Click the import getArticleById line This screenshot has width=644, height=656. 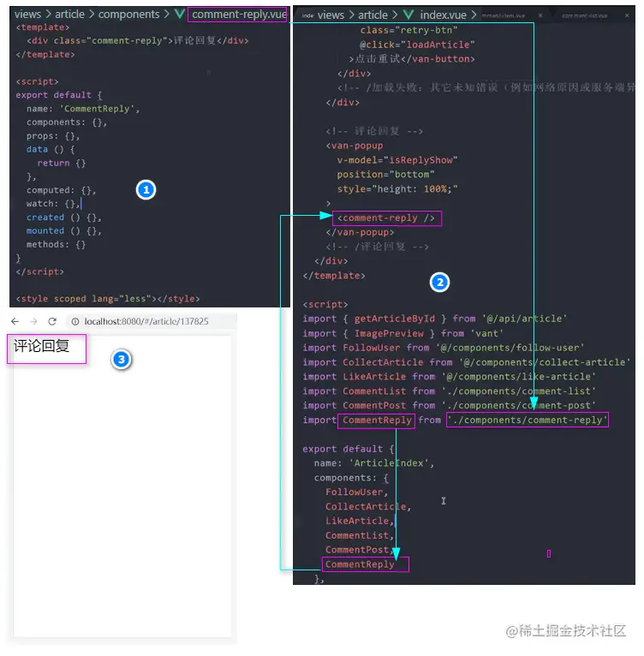coord(435,319)
